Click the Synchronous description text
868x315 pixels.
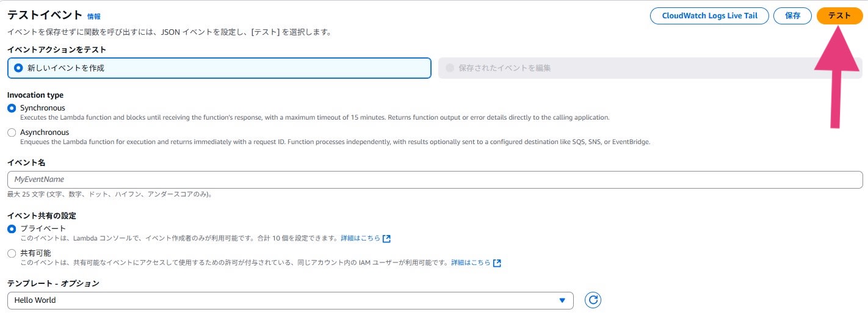pos(314,117)
